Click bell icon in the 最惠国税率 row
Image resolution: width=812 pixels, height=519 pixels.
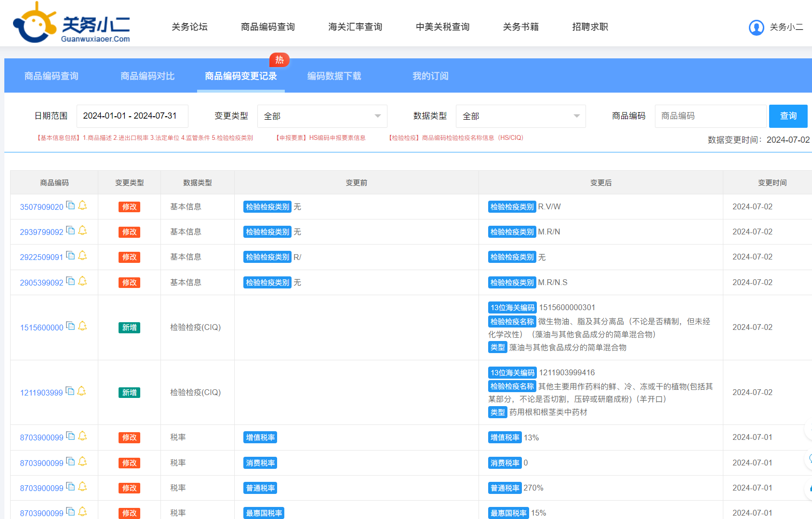point(82,512)
